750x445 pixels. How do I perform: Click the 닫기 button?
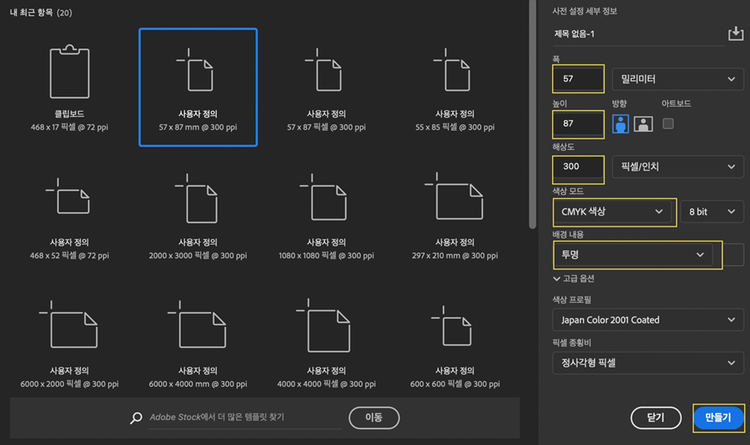(x=656, y=418)
